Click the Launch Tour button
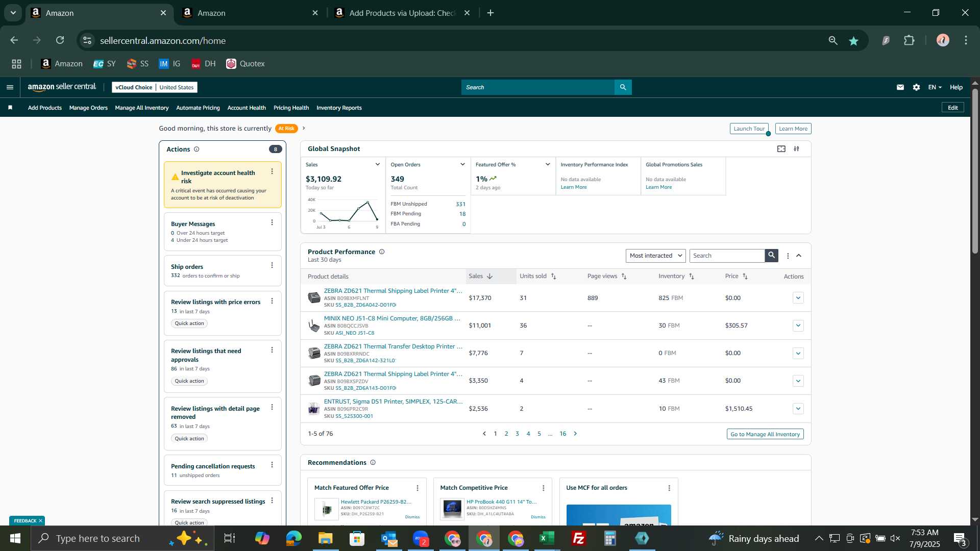Screen dimensions: 980x551 click(x=749, y=129)
